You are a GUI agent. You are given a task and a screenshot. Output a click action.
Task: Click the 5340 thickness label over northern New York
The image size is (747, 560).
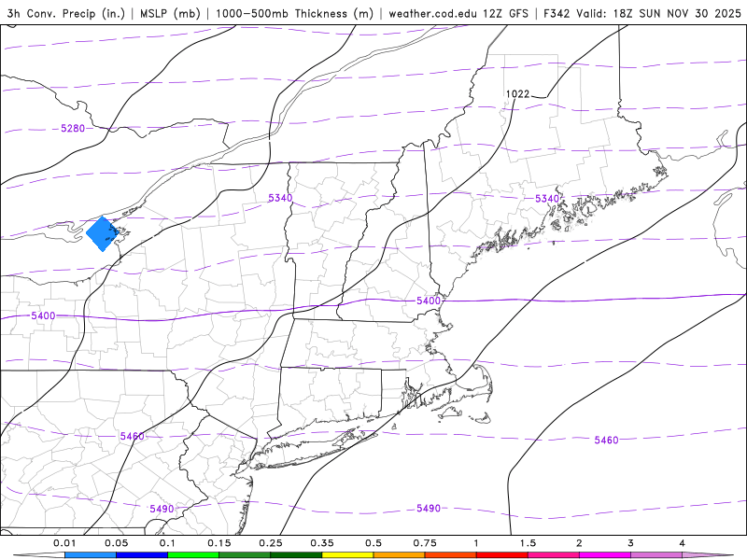point(280,198)
